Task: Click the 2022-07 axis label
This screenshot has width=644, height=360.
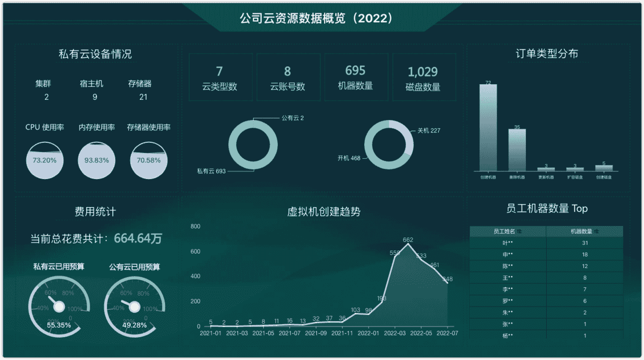Action: [448, 333]
